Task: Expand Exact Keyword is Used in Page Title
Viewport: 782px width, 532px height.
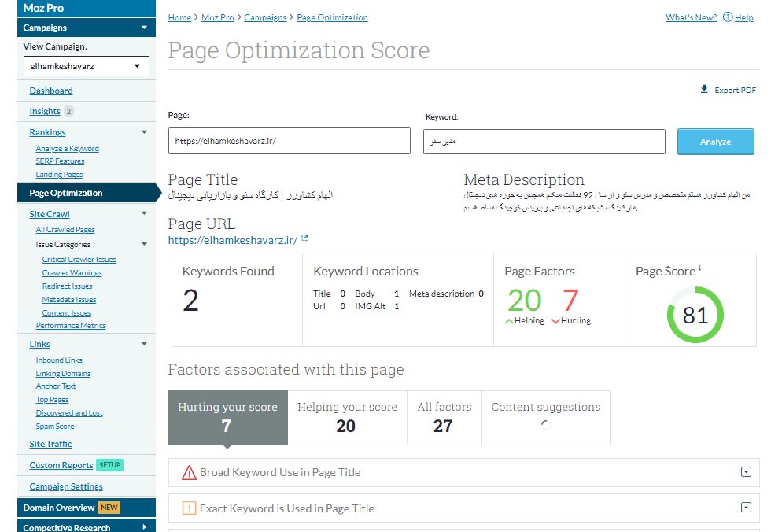Action: (746, 508)
